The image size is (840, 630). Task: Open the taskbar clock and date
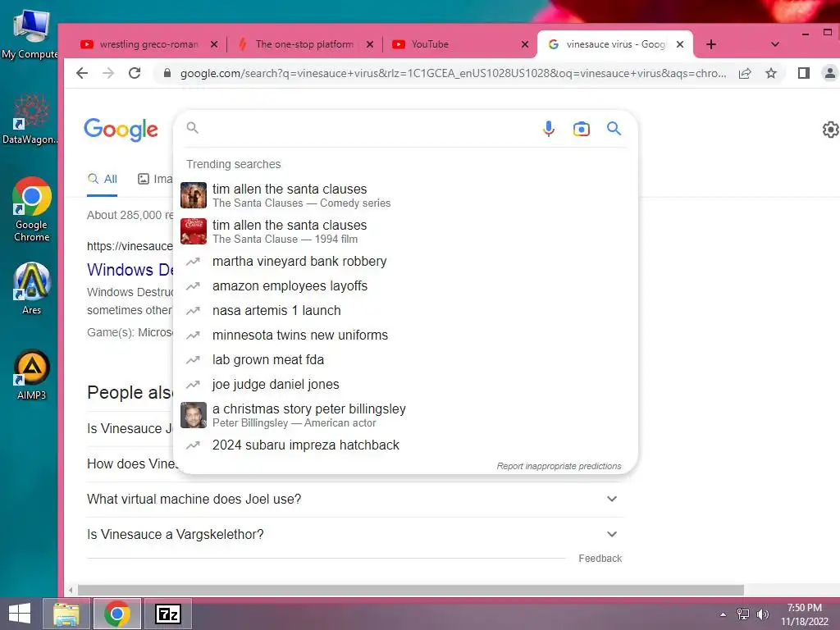click(805, 614)
